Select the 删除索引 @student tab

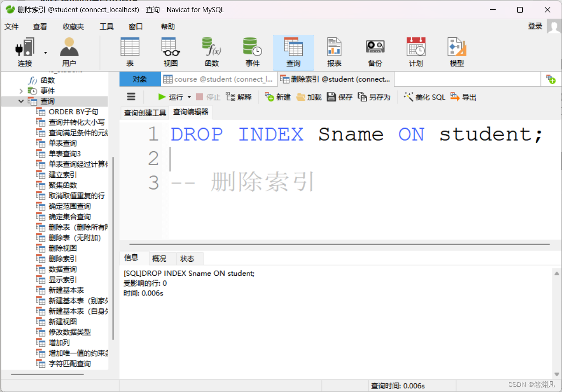336,79
